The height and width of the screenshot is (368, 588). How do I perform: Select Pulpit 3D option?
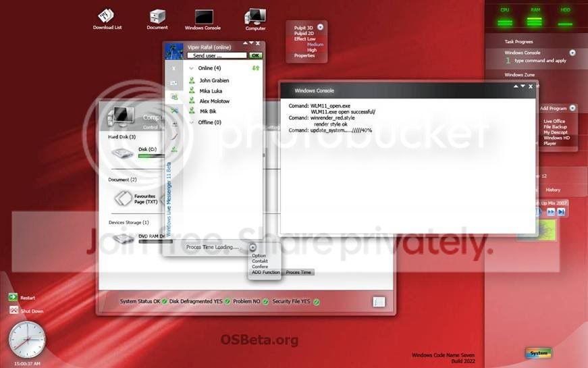[303, 28]
